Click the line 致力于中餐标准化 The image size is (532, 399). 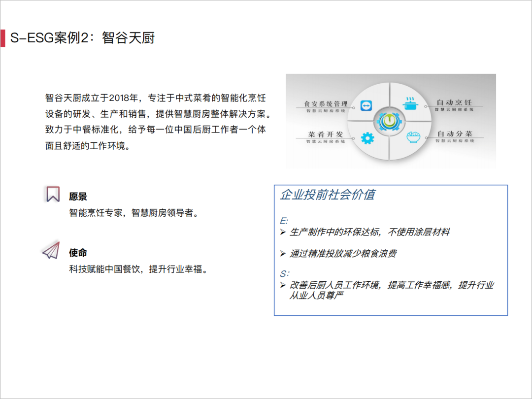tap(155, 130)
